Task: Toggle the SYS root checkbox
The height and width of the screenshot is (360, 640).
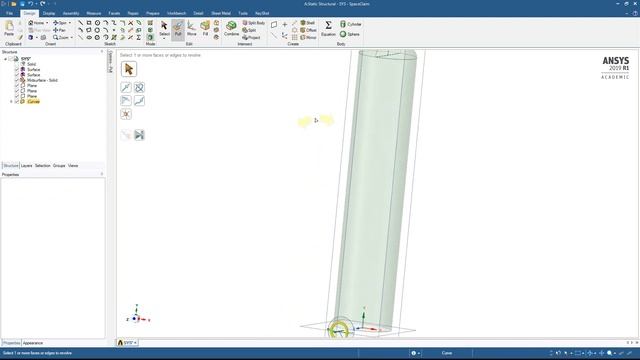Action: point(11,59)
